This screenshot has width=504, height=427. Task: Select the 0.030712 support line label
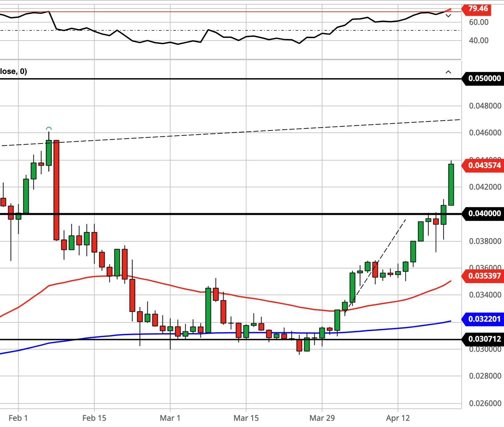(x=483, y=339)
